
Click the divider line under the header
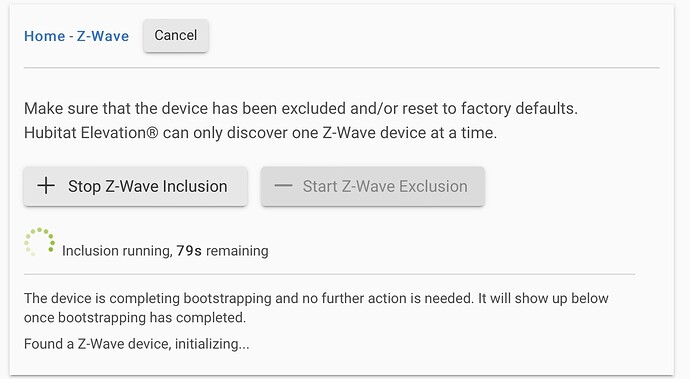tap(341, 68)
